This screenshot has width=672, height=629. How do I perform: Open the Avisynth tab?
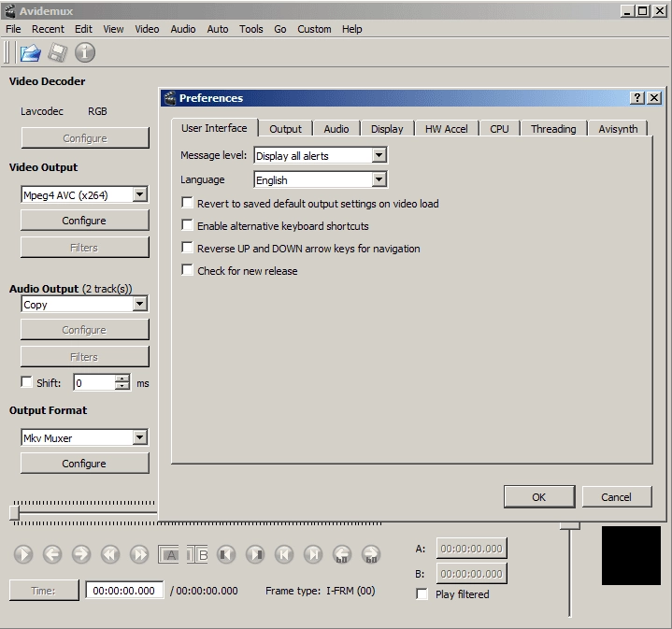pos(618,129)
